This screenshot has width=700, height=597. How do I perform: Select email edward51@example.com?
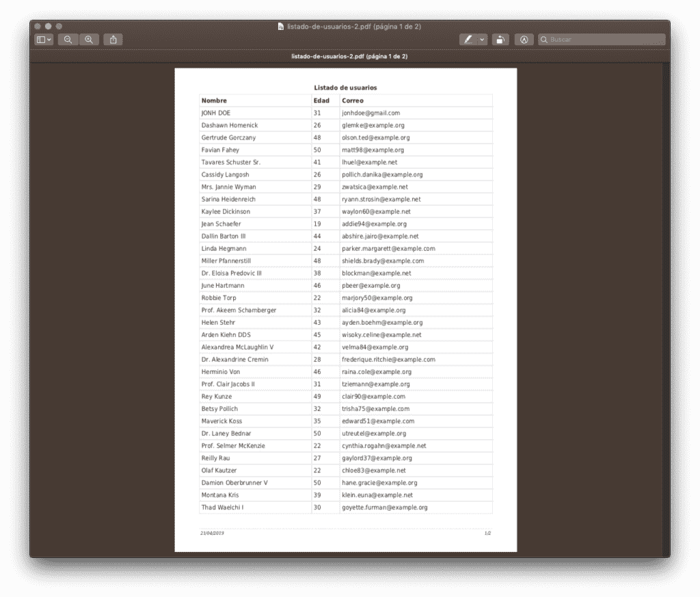[378, 421]
